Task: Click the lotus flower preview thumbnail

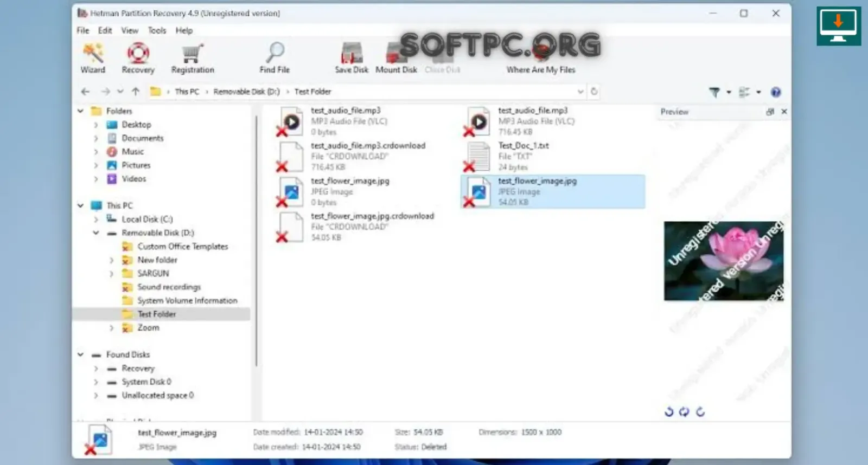Action: (724, 261)
